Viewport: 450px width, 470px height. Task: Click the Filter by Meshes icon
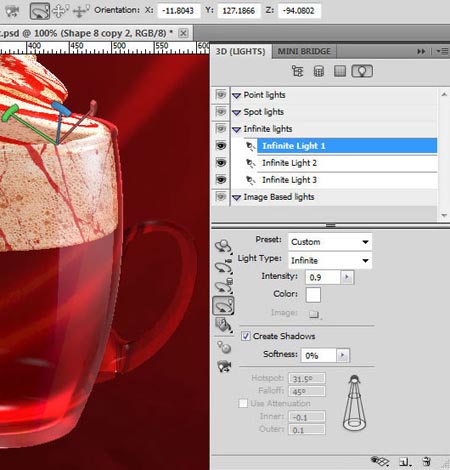[x=319, y=71]
